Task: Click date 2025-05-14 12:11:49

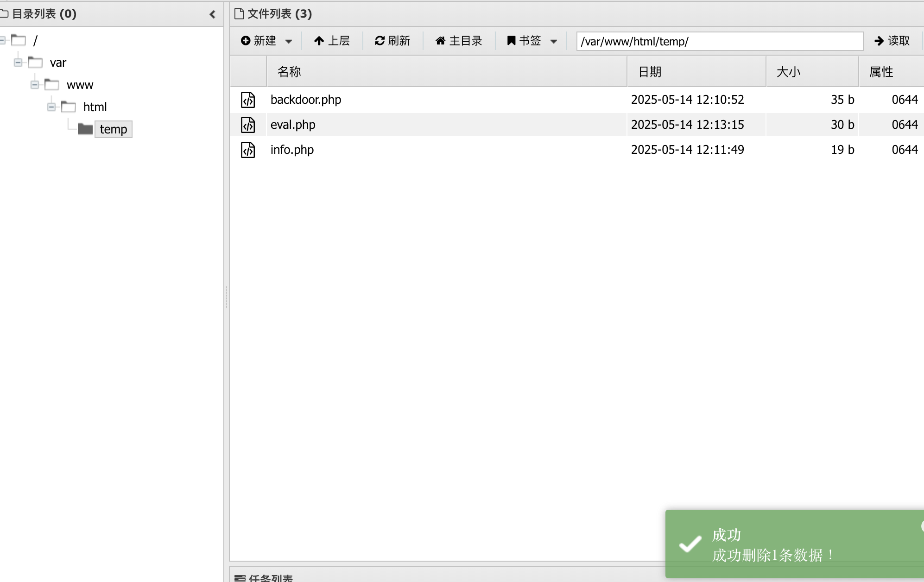Action: (x=688, y=150)
